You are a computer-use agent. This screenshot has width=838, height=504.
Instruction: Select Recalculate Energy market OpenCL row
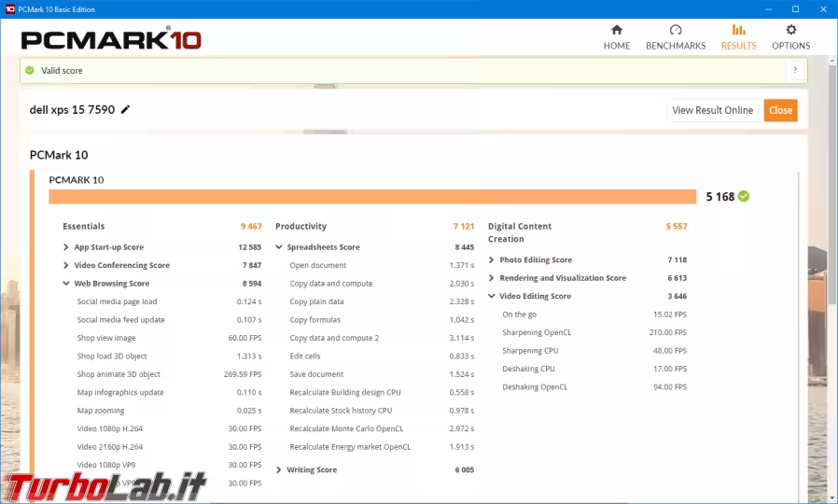[382, 447]
